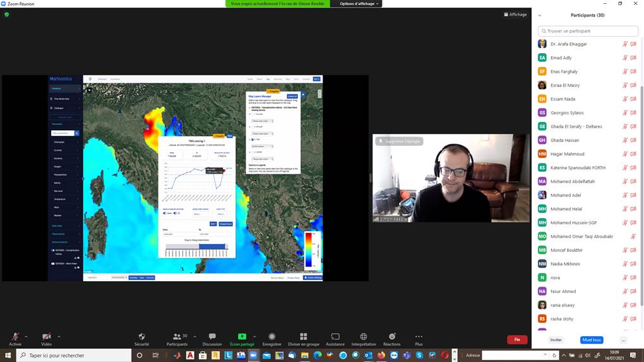Image resolution: width=644 pixels, height=362 pixels.
Task: Toggle ODYSSEA Eutrophication Indices layer switch
Action: point(52,250)
